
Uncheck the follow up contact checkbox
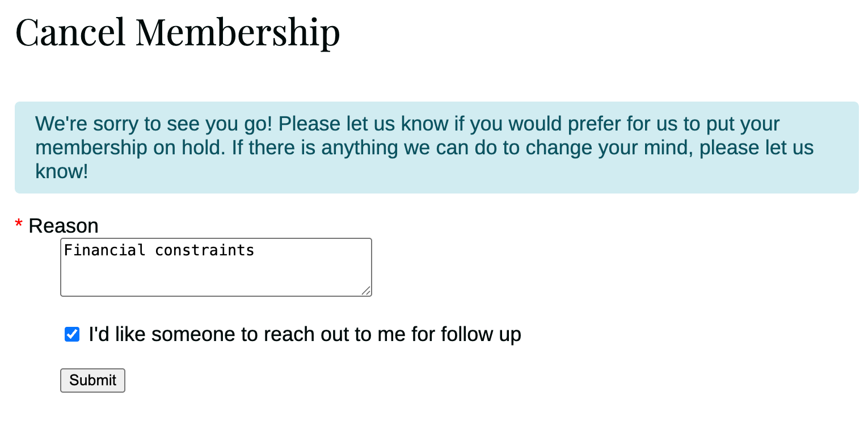tap(72, 334)
